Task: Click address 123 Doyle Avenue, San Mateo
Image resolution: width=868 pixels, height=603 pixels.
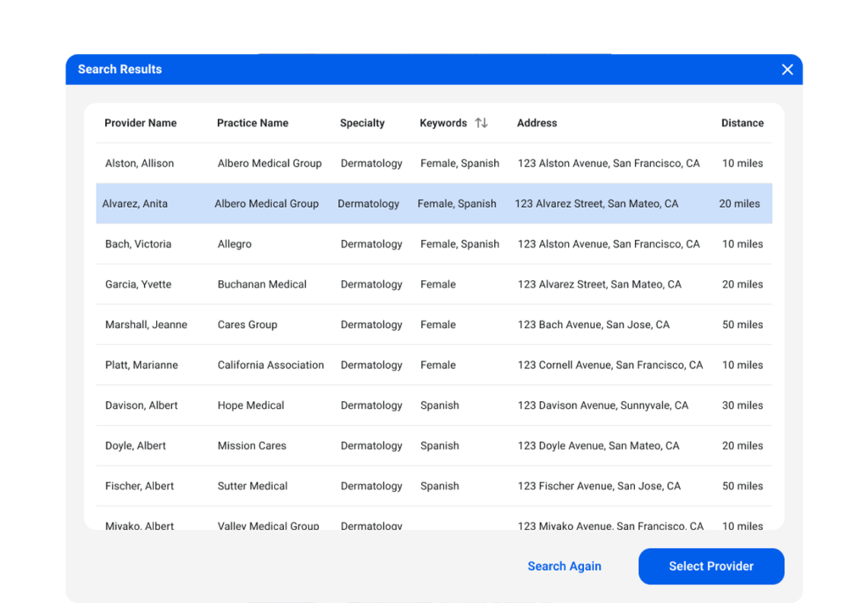Action: pyautogui.click(x=598, y=446)
